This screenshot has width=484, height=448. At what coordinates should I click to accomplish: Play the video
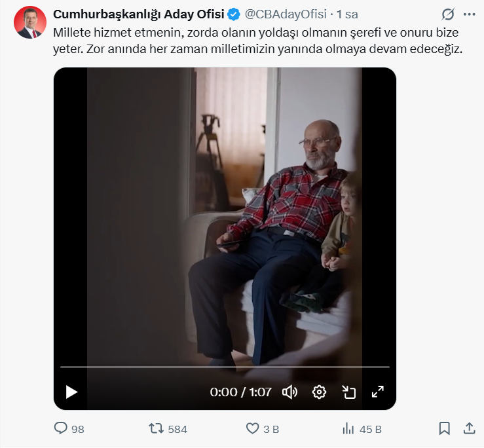point(72,392)
